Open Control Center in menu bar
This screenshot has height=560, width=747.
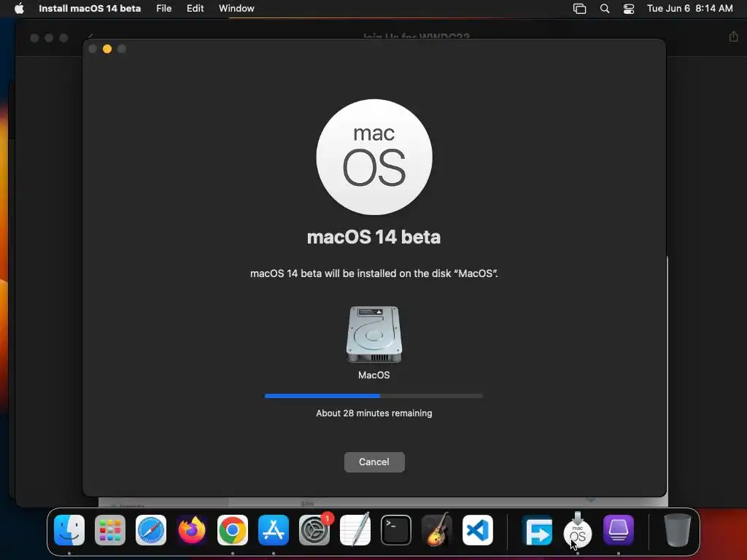629,9
